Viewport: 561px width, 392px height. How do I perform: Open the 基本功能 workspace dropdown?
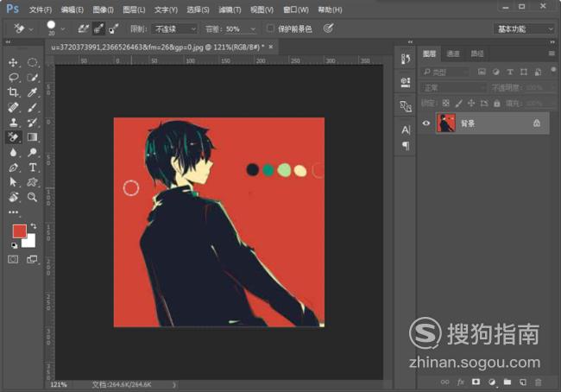tap(524, 28)
